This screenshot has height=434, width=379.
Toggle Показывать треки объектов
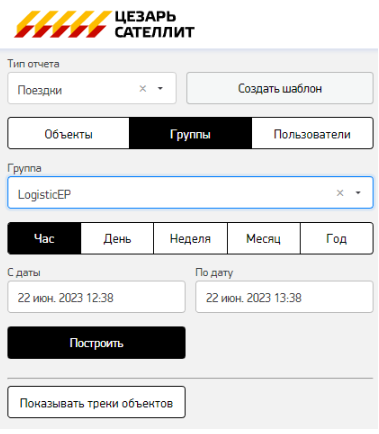[x=96, y=402]
